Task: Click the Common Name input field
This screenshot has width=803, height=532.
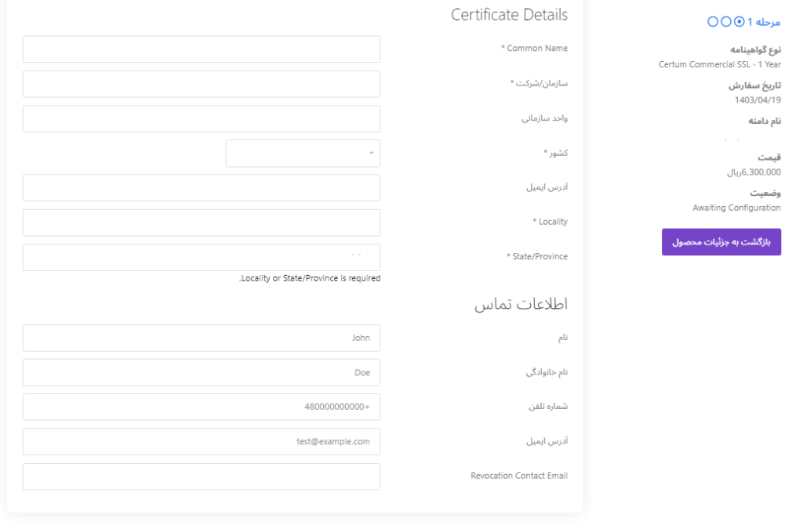Action: pos(202,49)
